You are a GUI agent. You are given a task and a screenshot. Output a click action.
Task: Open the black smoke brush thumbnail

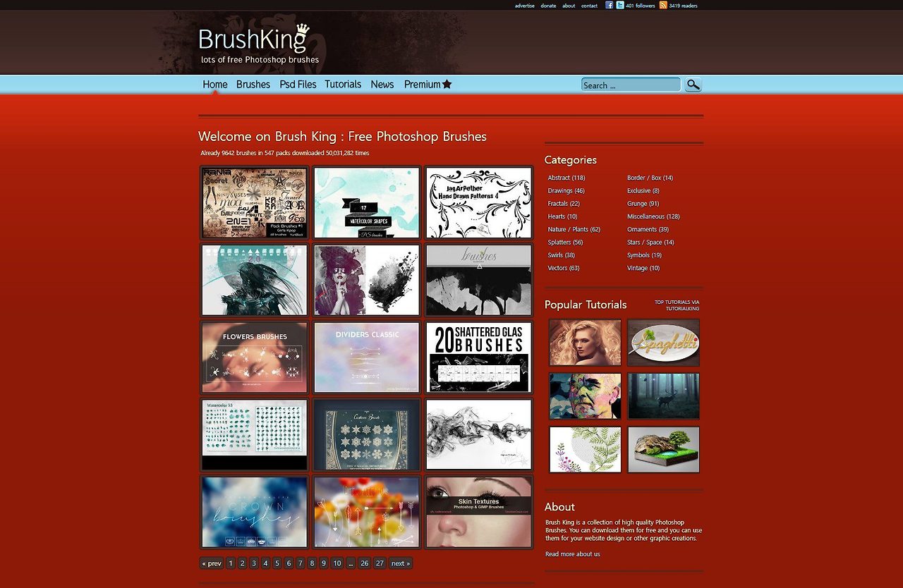pos(479,435)
